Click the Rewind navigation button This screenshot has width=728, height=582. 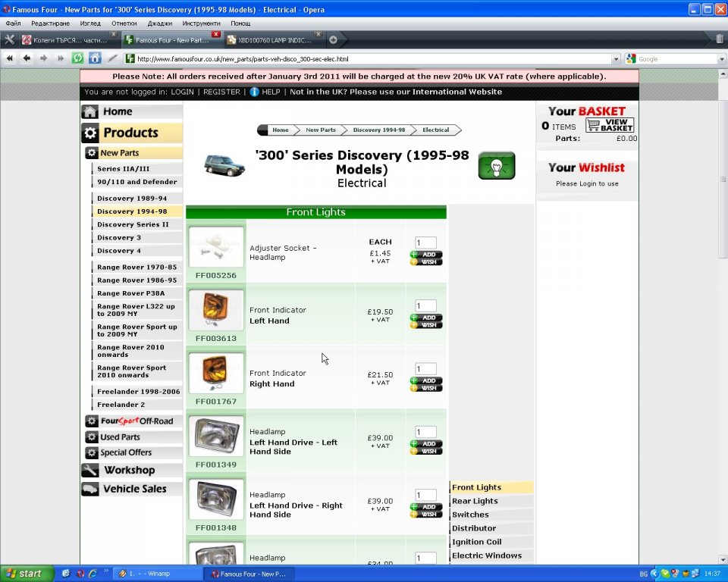[10, 58]
